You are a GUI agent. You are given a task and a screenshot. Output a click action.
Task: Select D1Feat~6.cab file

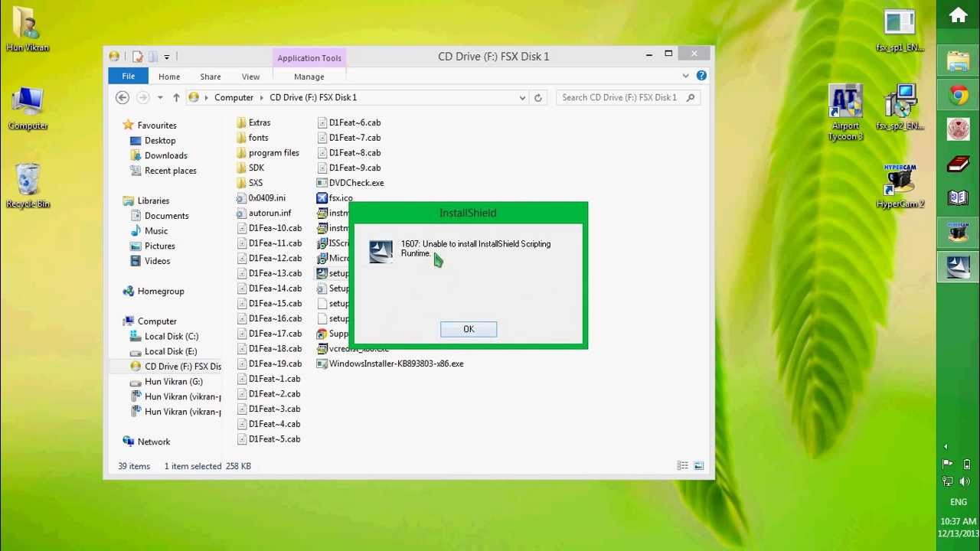click(354, 122)
